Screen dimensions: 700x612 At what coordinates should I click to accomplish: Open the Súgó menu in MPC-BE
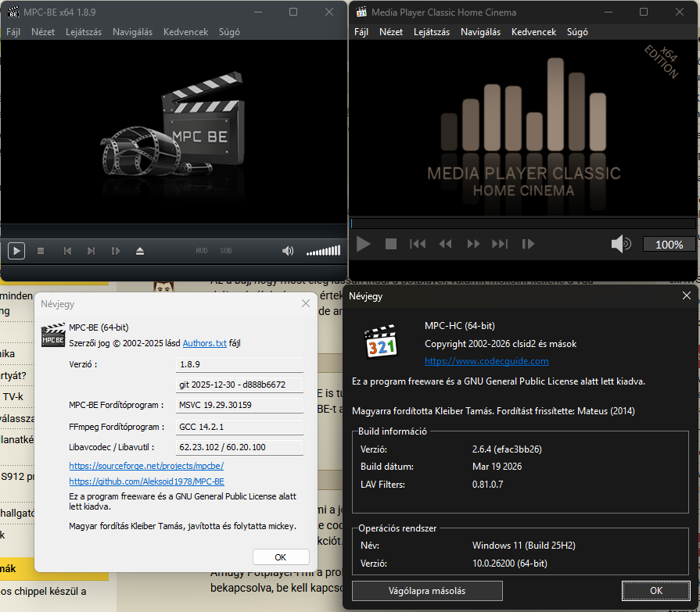(229, 32)
